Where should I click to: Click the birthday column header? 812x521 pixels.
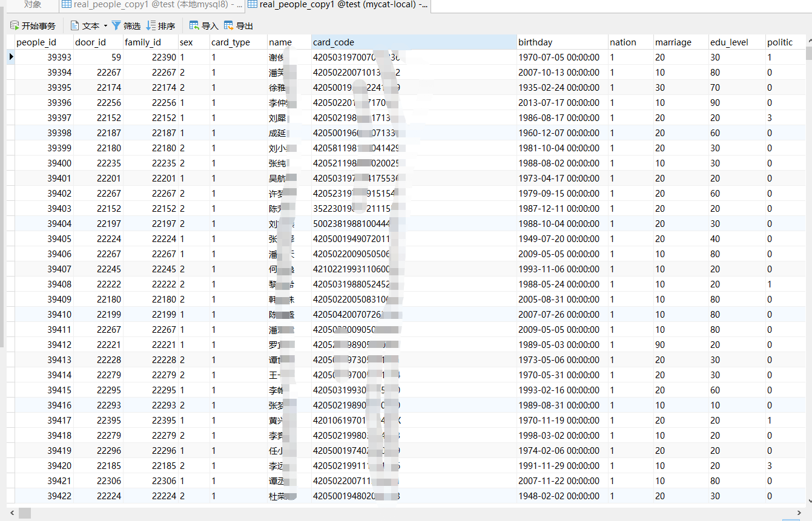point(563,42)
